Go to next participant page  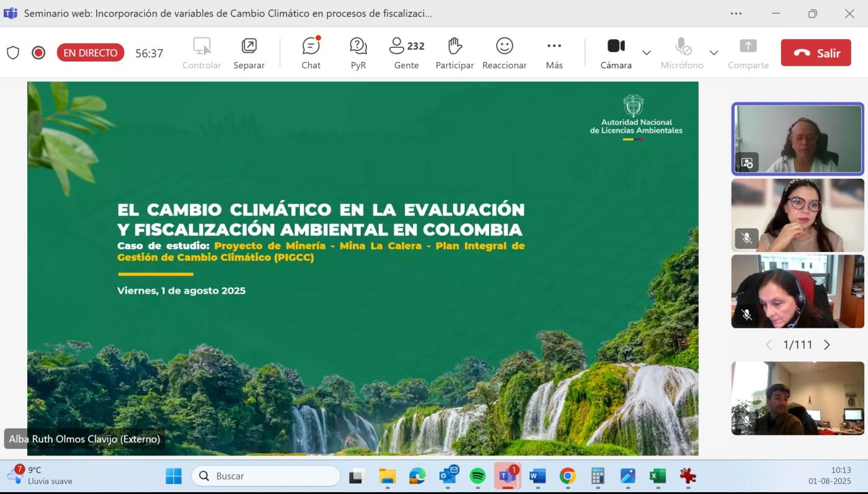(x=826, y=345)
